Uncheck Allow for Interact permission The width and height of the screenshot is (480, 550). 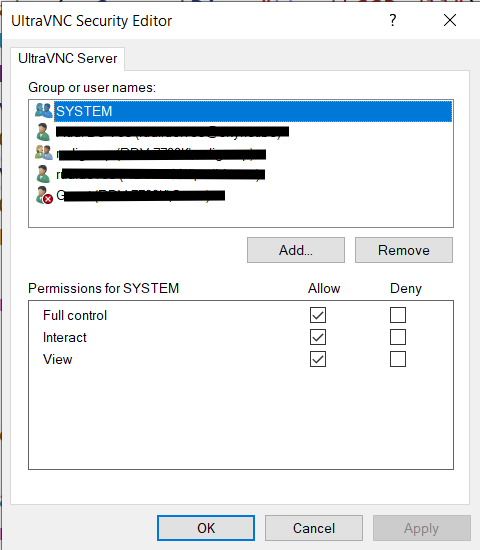pos(318,337)
